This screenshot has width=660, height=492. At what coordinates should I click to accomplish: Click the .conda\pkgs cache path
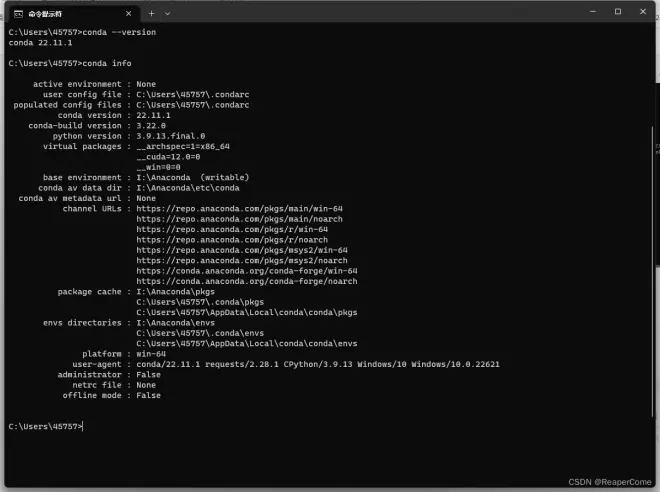(x=200, y=302)
